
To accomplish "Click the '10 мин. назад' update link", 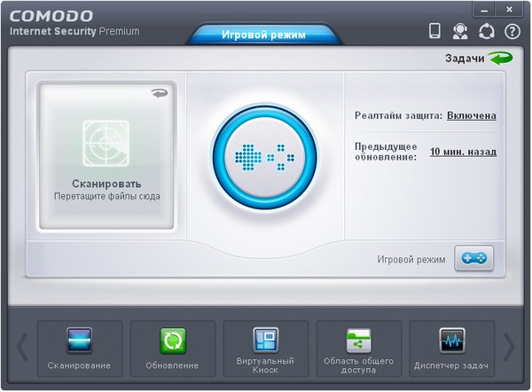I will (x=463, y=152).
